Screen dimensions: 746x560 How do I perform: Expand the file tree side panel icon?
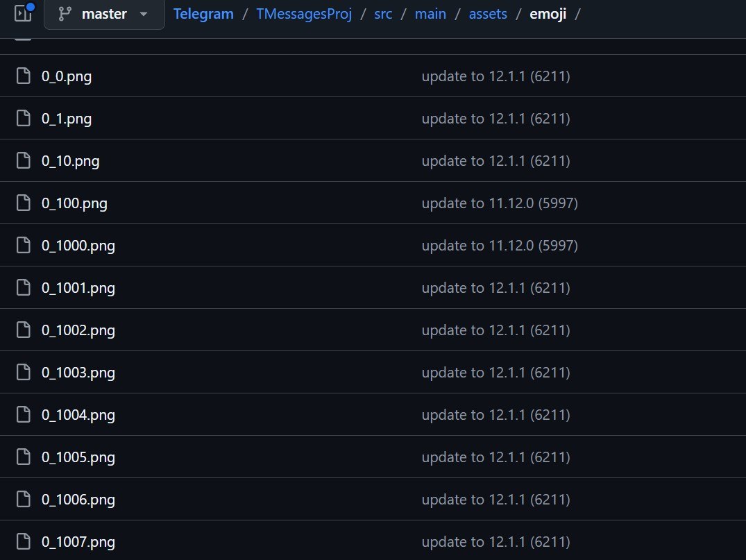tap(23, 14)
